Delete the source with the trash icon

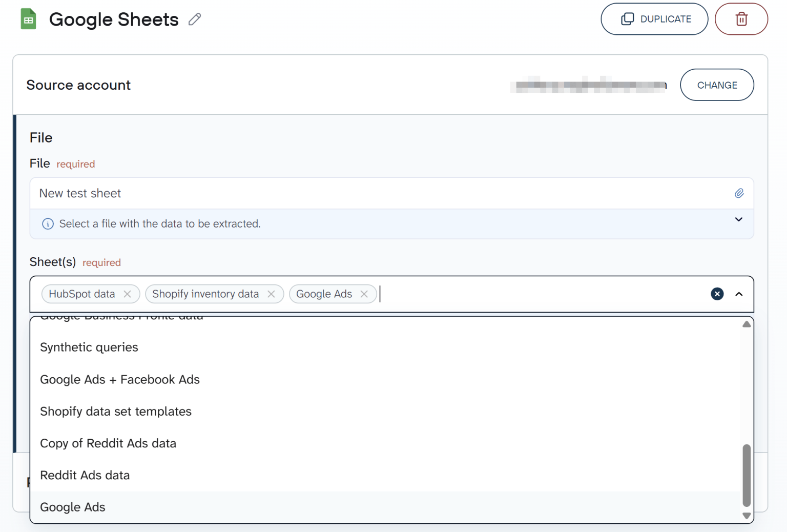pyautogui.click(x=741, y=19)
